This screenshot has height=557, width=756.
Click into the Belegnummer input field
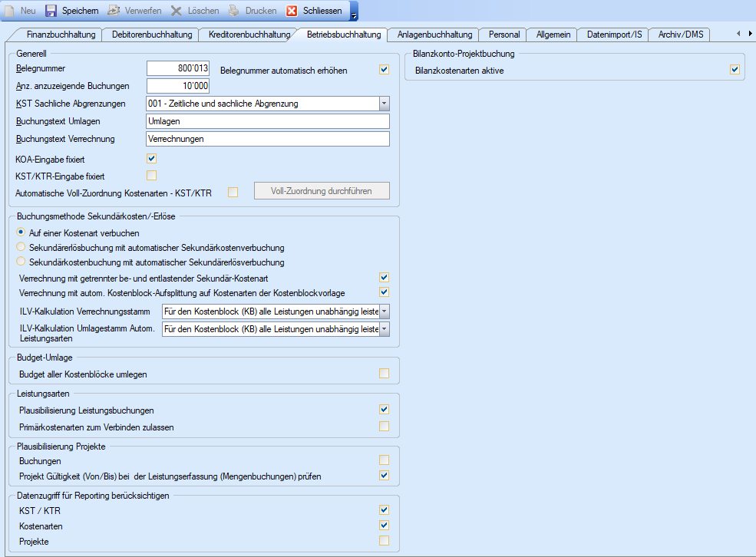point(177,69)
